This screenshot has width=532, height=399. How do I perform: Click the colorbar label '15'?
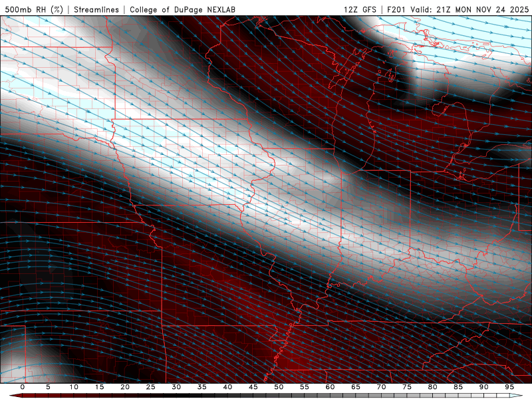99,387
